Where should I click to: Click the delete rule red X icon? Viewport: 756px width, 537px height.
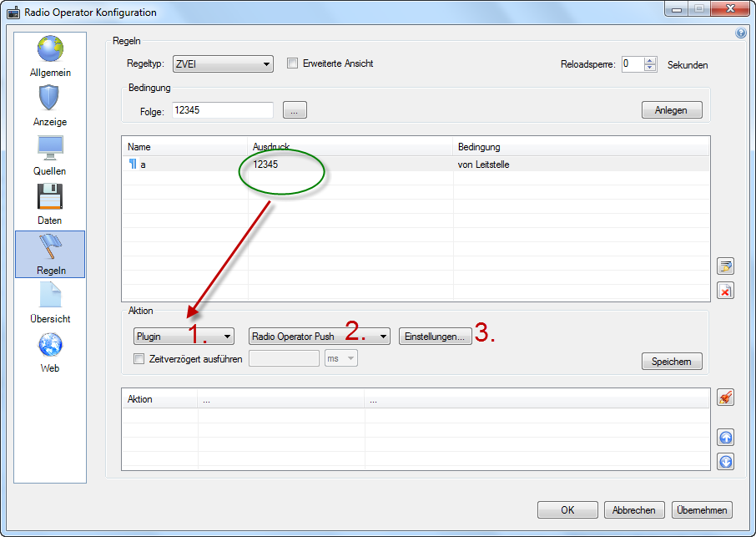tap(725, 291)
